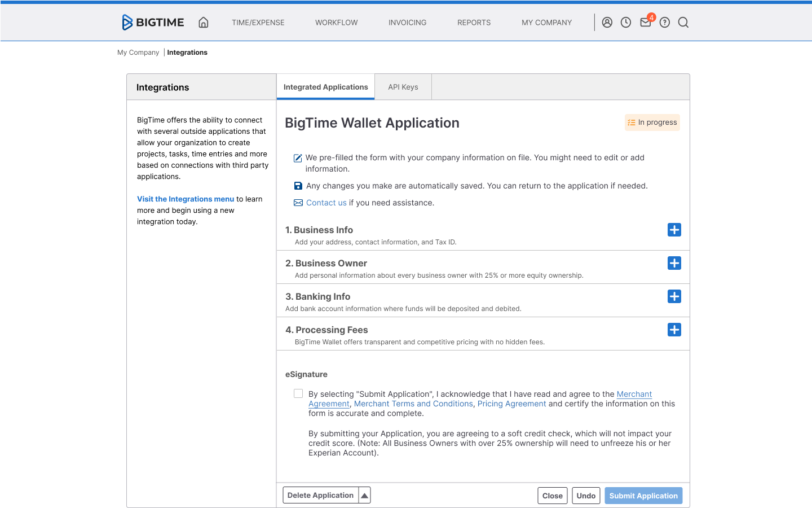Image resolution: width=812 pixels, height=508 pixels.
Task: Click the '3. Banking Info' heading
Action: click(318, 296)
